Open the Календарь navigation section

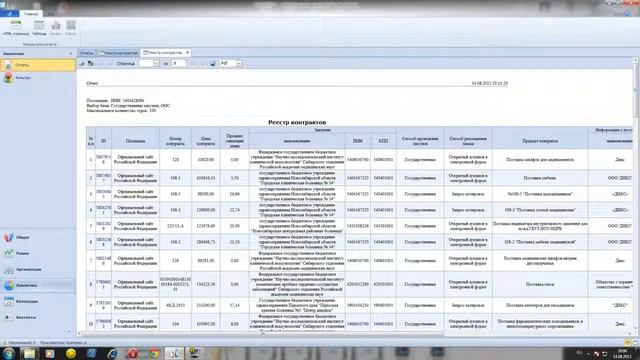coord(38,301)
